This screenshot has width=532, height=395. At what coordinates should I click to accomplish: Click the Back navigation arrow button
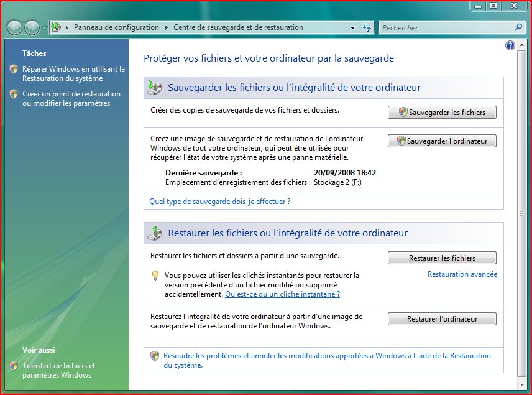point(15,27)
